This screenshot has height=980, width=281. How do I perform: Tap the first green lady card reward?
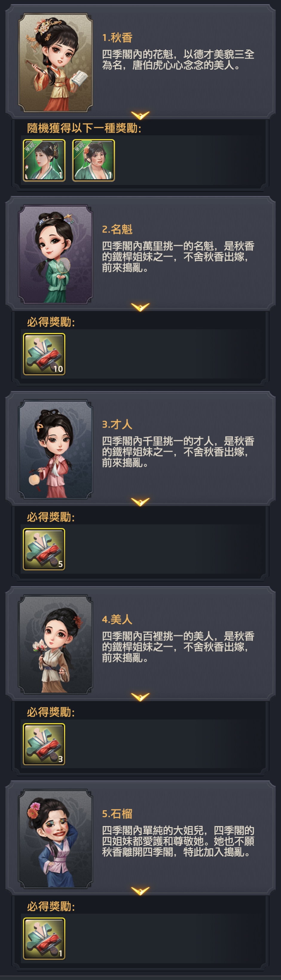click(x=44, y=160)
